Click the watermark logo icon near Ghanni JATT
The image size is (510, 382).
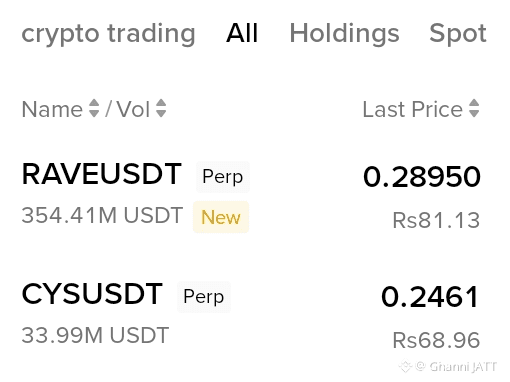click(x=405, y=366)
